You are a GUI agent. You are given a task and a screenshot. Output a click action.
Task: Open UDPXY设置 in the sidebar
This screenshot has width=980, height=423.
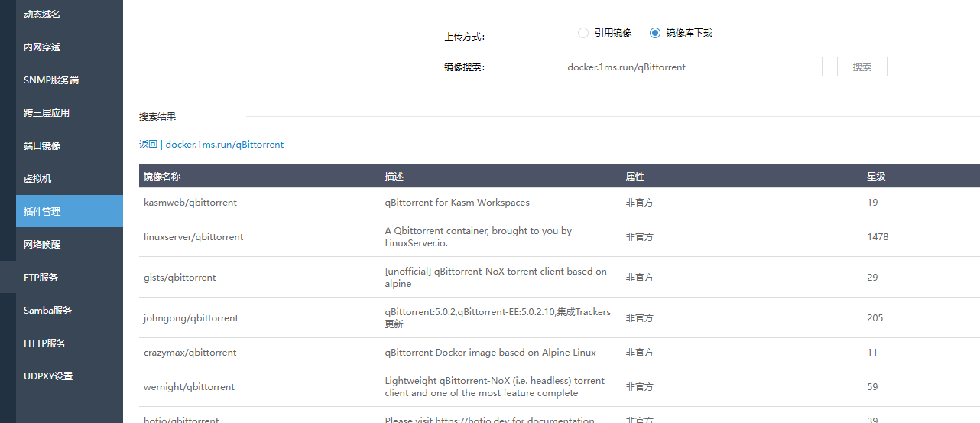(x=69, y=376)
